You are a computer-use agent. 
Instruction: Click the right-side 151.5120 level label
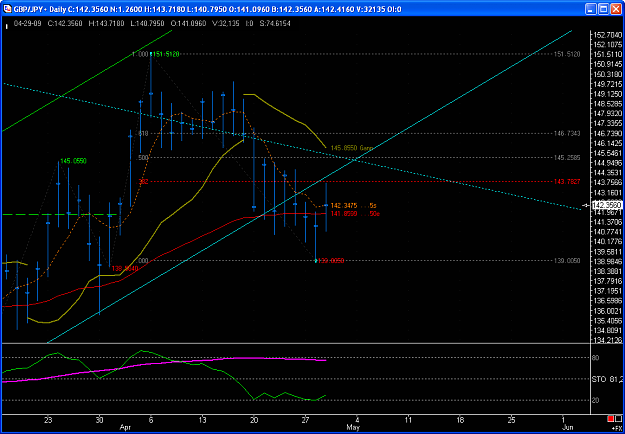point(567,54)
